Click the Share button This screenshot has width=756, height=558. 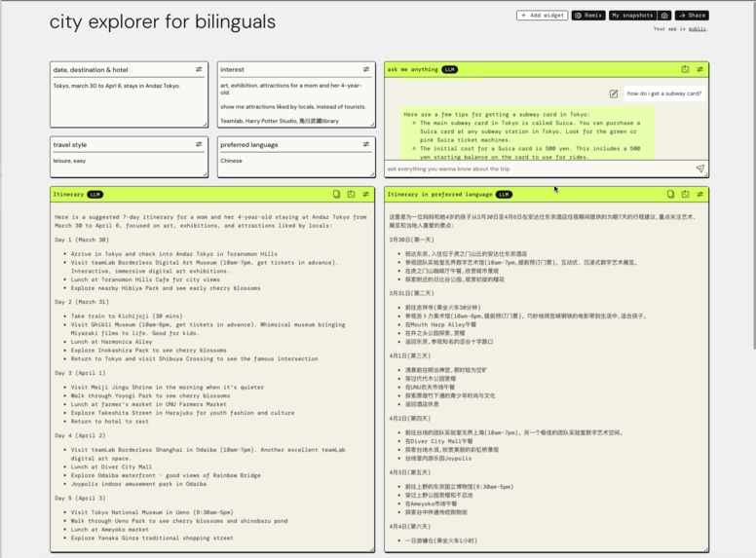(x=692, y=16)
